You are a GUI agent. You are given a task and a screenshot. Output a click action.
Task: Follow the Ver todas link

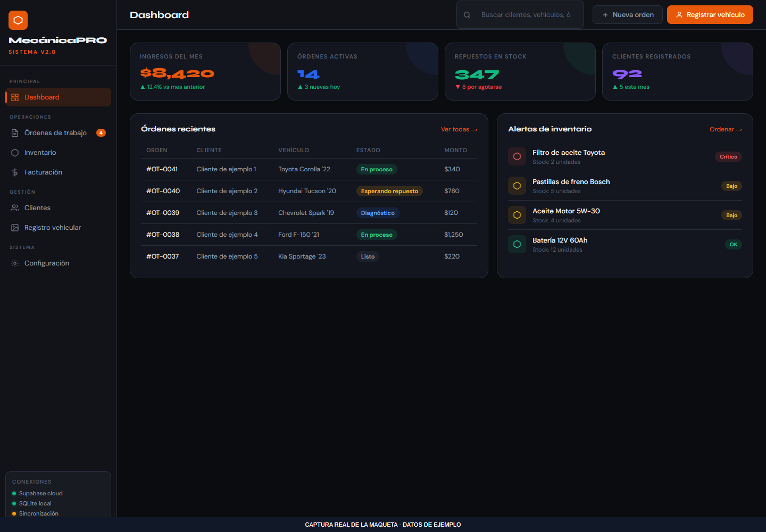coord(459,129)
